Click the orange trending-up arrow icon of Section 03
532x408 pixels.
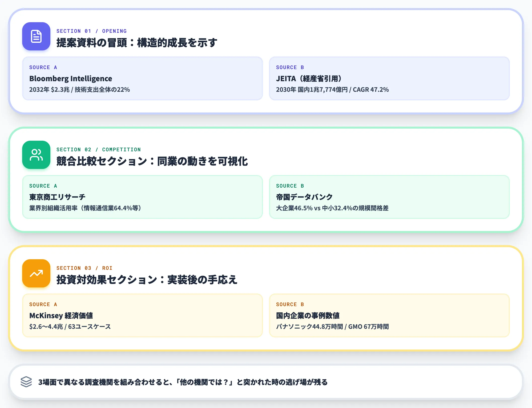click(x=36, y=273)
